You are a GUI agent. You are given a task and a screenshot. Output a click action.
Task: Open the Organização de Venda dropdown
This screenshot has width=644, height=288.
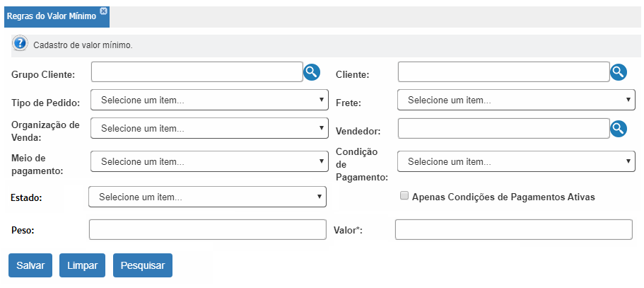[209, 128]
